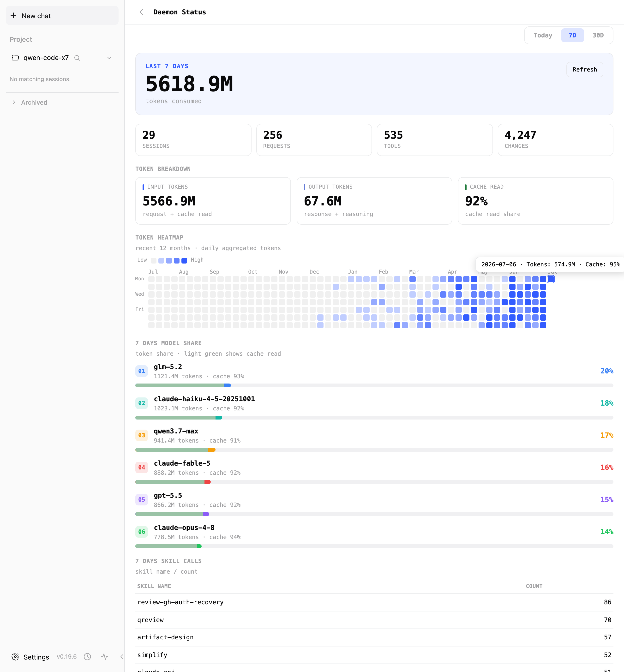624x672 pixels.
Task: Click the 03 rank badge for qwen3.7-max
Action: (x=142, y=435)
